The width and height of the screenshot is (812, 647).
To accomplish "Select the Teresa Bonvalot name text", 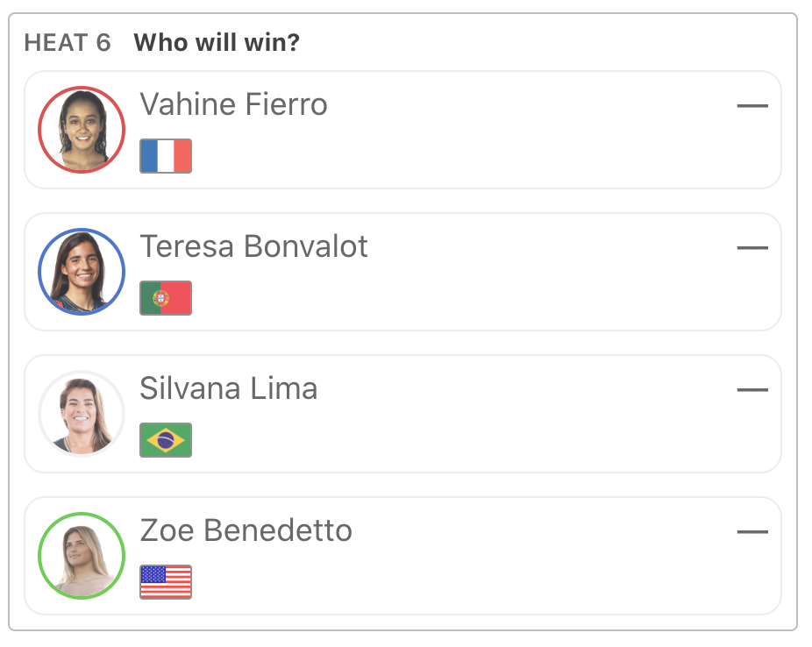I will point(253,247).
